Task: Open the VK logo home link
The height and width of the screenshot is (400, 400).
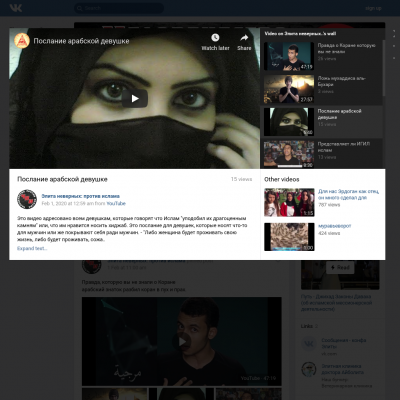Action: click(16, 8)
